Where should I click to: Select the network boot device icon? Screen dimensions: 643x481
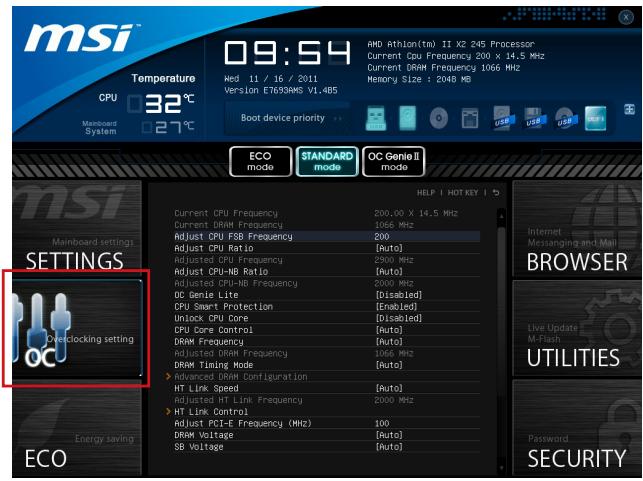click(x=470, y=119)
